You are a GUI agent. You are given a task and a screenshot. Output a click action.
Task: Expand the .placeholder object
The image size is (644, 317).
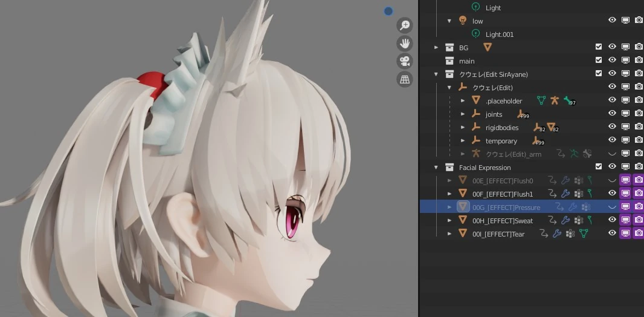coord(463,101)
